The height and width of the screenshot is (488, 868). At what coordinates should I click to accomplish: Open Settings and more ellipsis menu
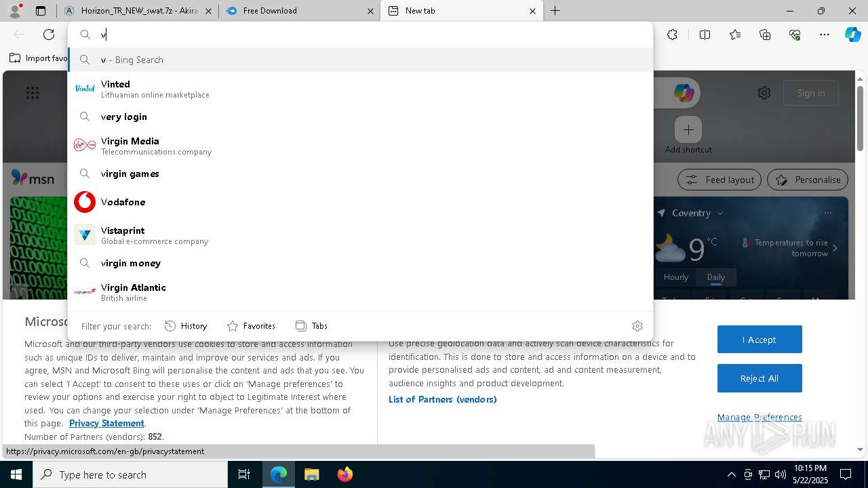(825, 35)
